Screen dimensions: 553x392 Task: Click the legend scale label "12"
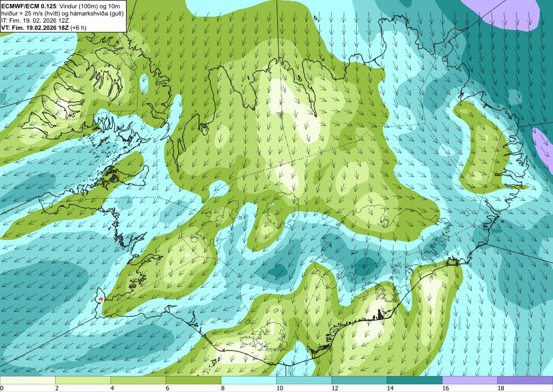pos(335,388)
